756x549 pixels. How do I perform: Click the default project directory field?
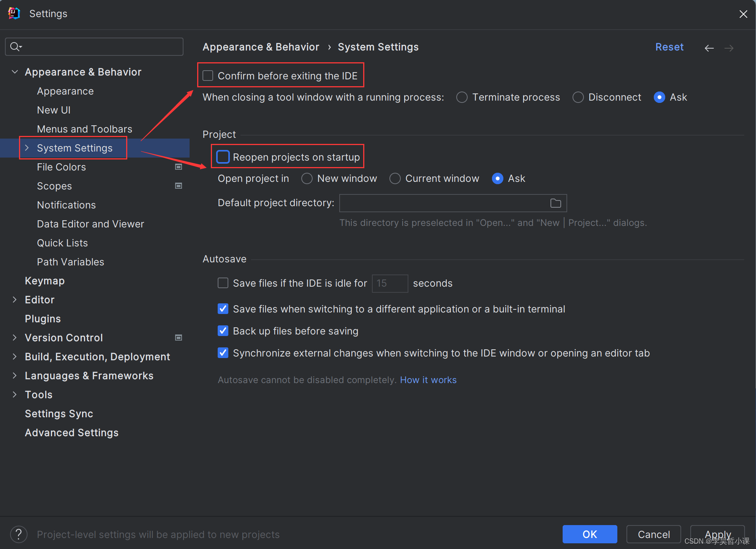point(453,203)
